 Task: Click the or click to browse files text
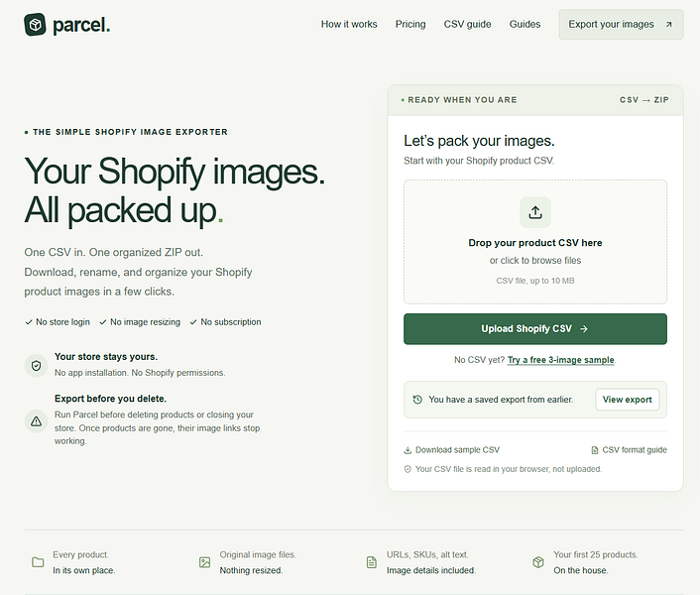[535, 261]
